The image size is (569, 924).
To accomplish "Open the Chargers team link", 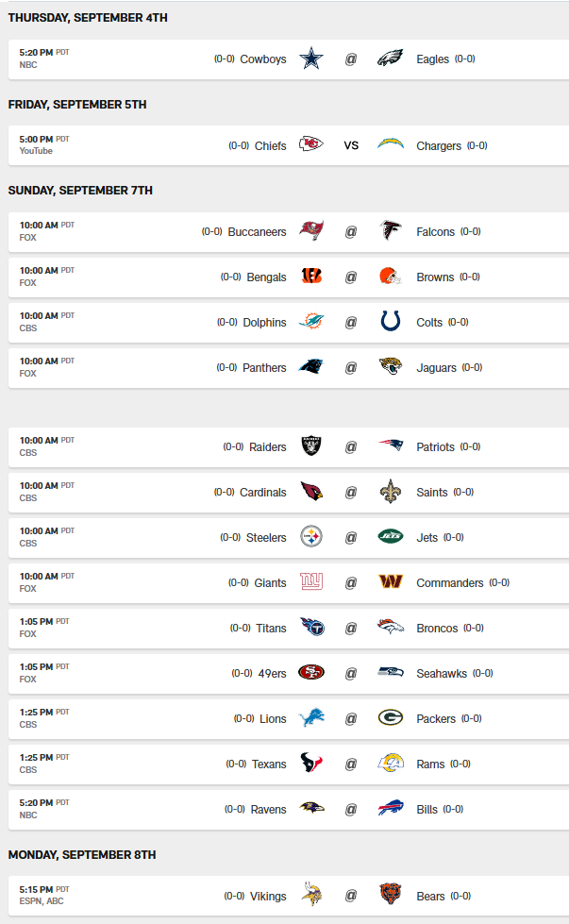I will click(439, 146).
